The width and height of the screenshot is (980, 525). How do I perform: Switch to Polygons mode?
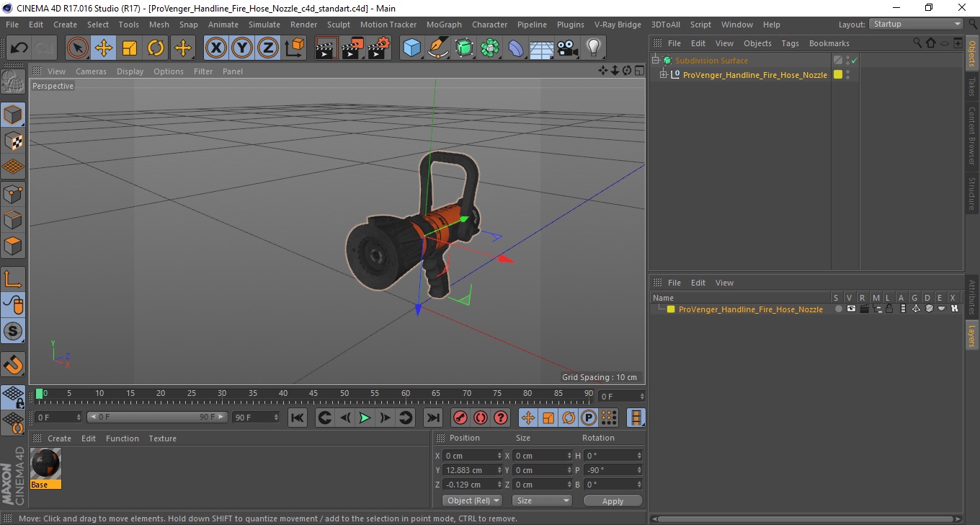(x=13, y=245)
